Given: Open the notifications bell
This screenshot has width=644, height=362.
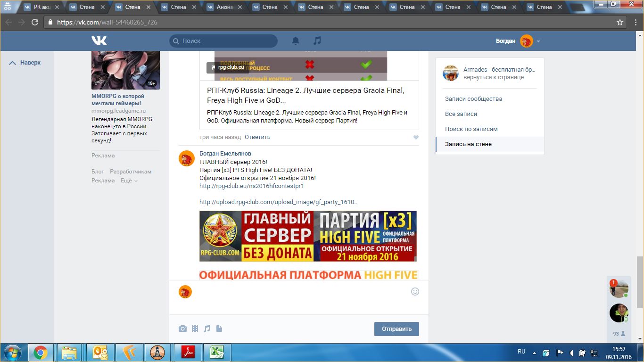Looking at the screenshot, I should click(296, 41).
